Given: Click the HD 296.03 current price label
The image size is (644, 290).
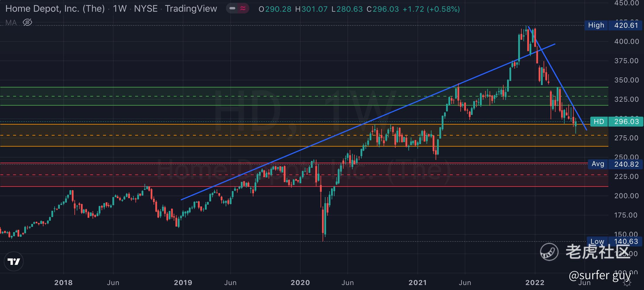Looking at the screenshot, I should [617, 122].
